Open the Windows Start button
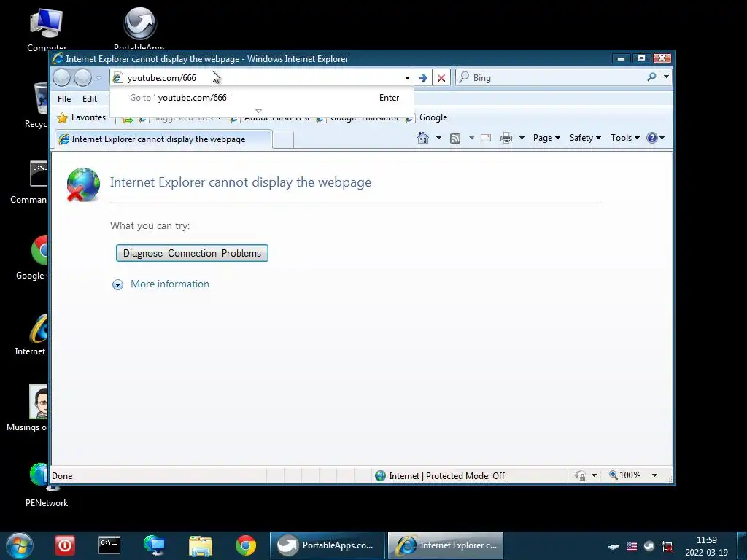 20,545
